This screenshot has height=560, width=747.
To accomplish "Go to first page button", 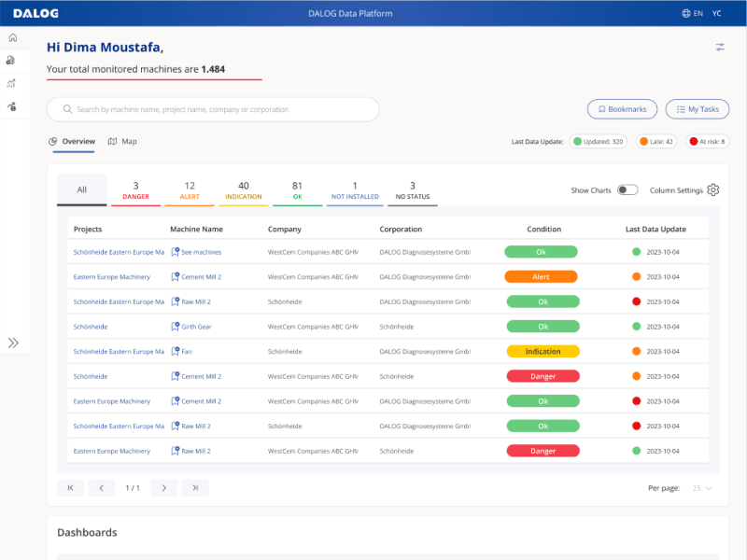I will click(71, 487).
